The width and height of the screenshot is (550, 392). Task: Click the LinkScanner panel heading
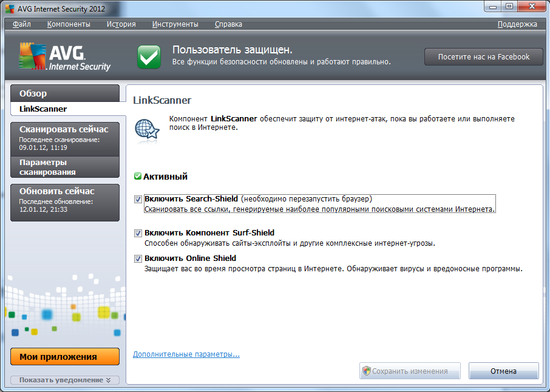point(162,100)
